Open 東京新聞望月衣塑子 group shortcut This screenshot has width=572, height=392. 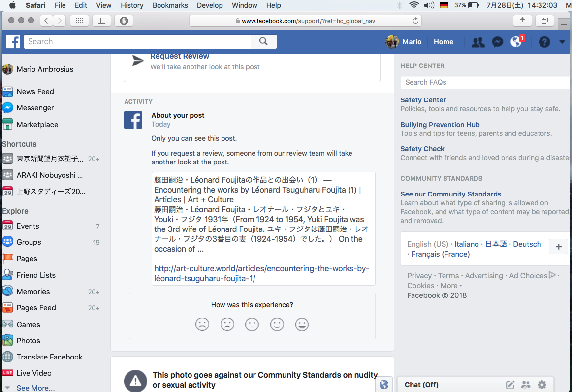(50, 159)
